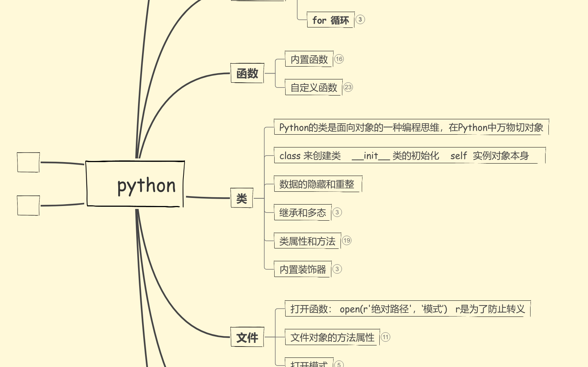Expand the ⑯ badge beside 内置函数

(339, 59)
